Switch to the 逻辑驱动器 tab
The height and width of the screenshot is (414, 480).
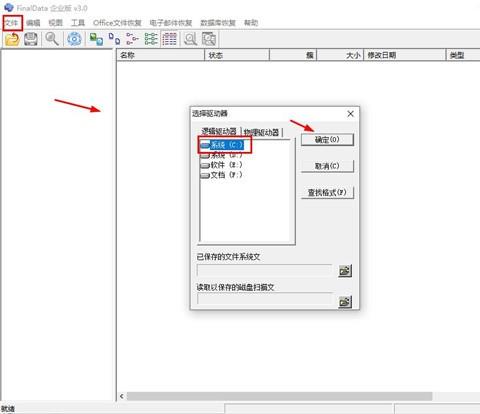click(x=219, y=132)
